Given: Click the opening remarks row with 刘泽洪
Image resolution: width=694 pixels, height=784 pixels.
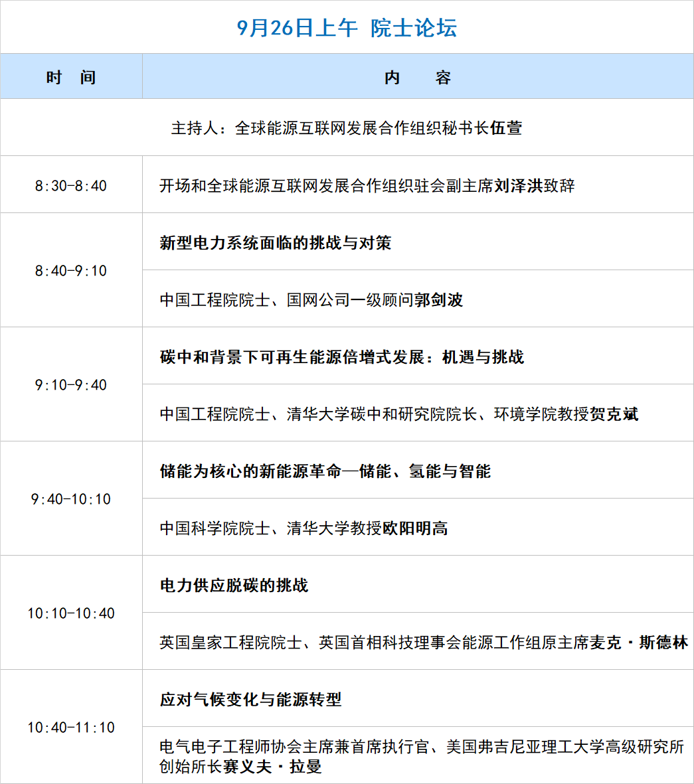Looking at the screenshot, I should pos(367,185).
